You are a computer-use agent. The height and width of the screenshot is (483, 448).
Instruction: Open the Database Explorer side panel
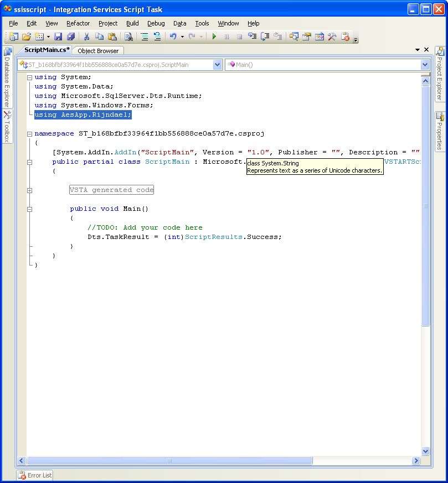(7, 77)
